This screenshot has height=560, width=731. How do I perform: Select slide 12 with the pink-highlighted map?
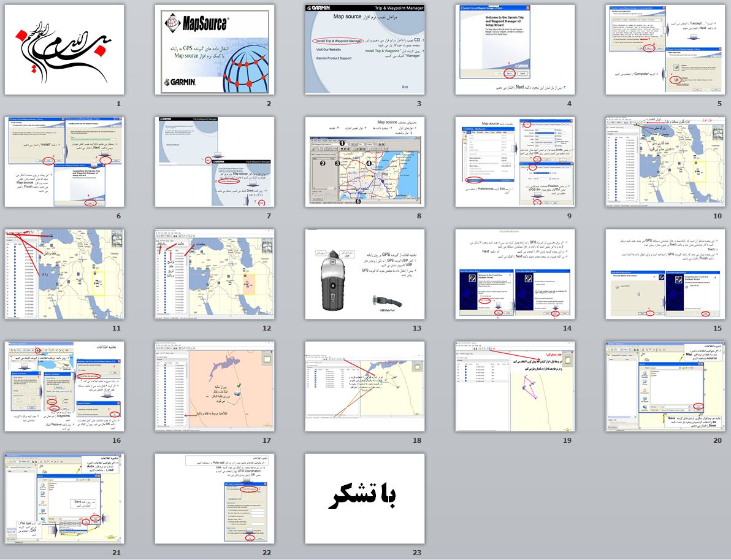coord(215,274)
